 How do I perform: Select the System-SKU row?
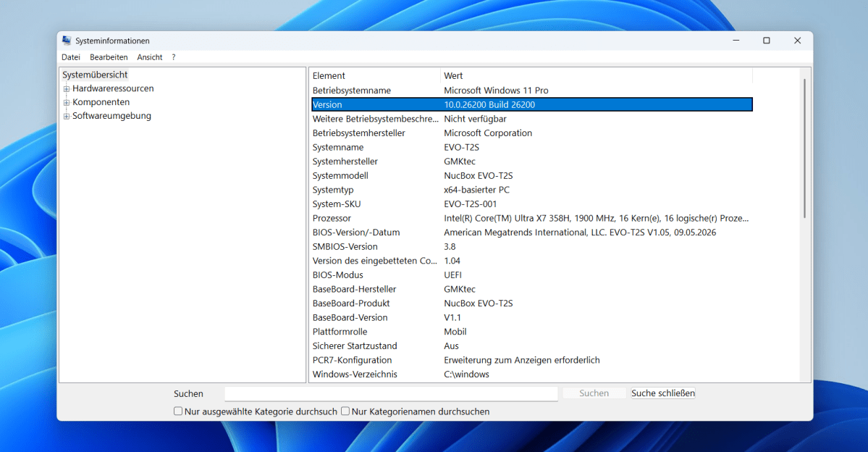(531, 204)
